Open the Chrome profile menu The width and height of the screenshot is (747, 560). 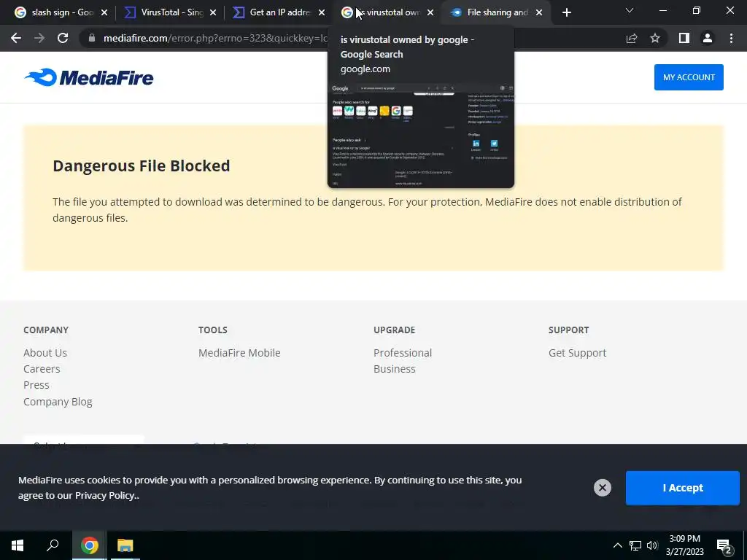pyautogui.click(x=708, y=38)
